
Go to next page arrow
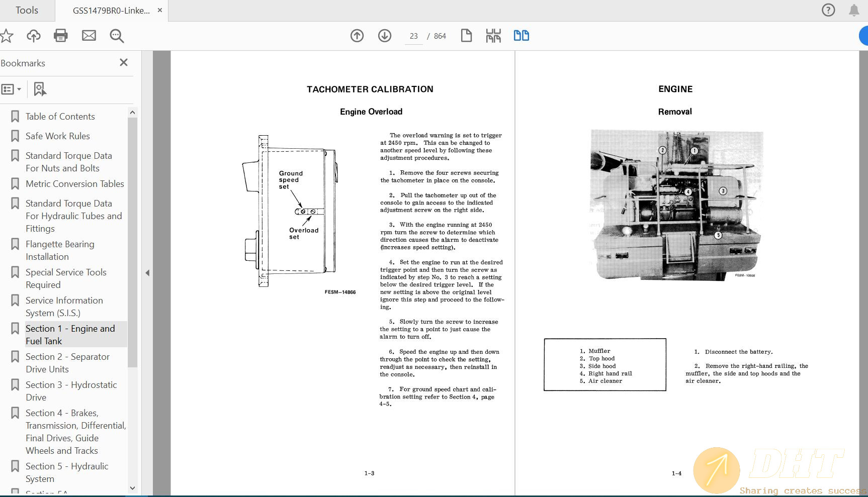385,36
